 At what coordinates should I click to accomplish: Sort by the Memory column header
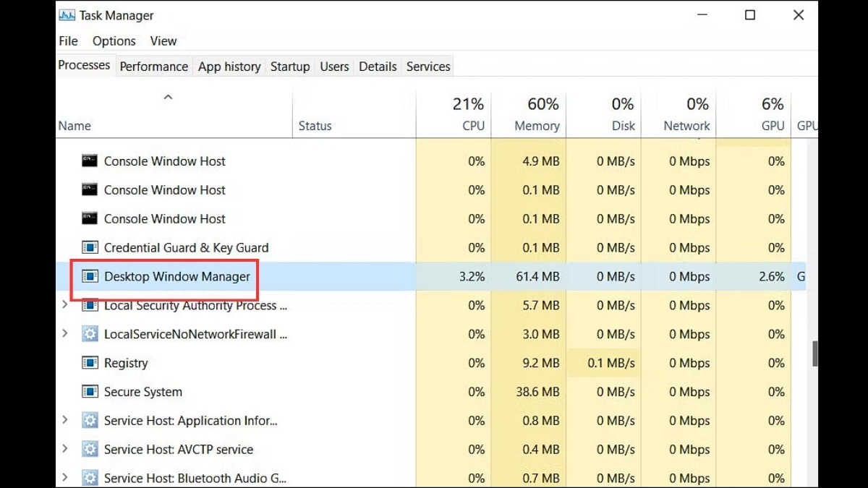click(529, 114)
